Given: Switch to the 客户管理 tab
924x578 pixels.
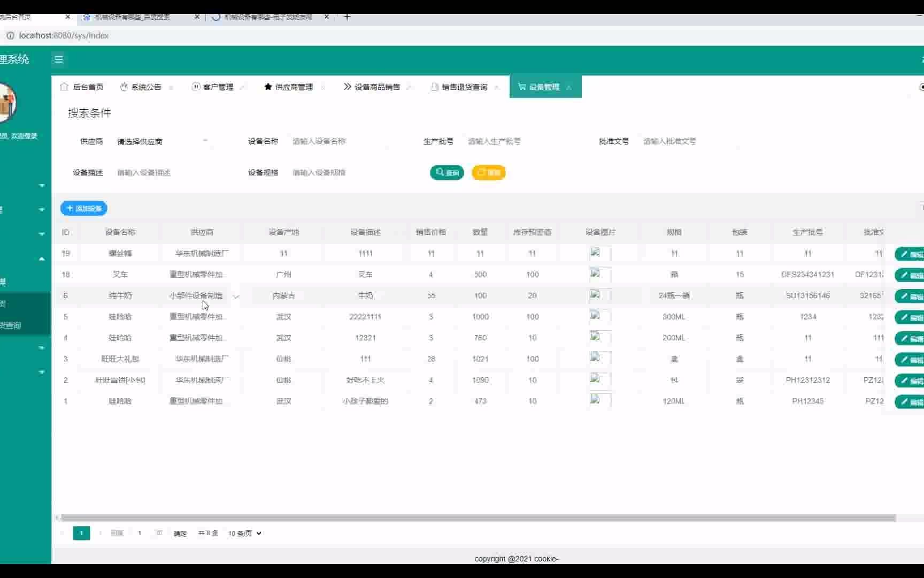Looking at the screenshot, I should (x=218, y=87).
